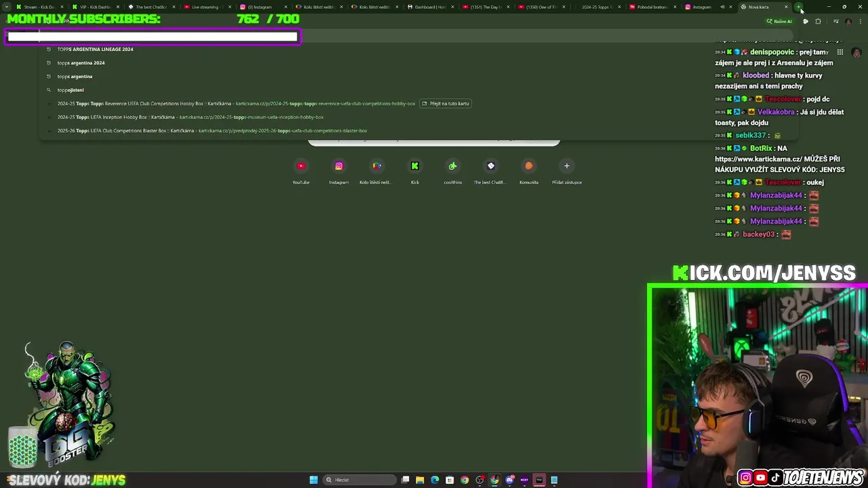The image size is (868, 488).
Task: Open Google apps grid icon
Action: 840,52
